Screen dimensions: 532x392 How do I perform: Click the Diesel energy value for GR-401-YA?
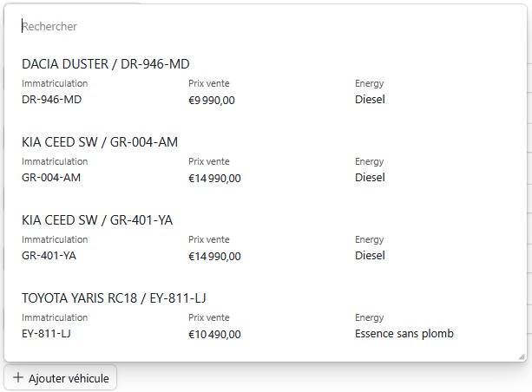click(x=370, y=256)
